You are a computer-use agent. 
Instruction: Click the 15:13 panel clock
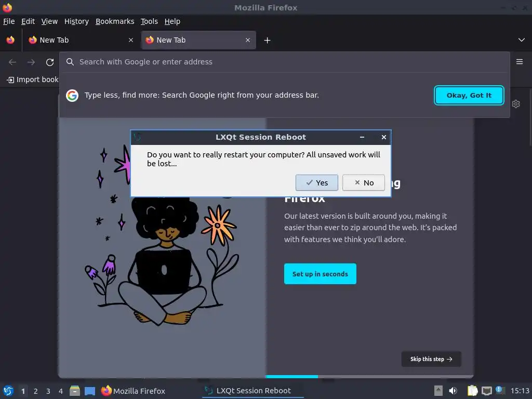point(520,391)
